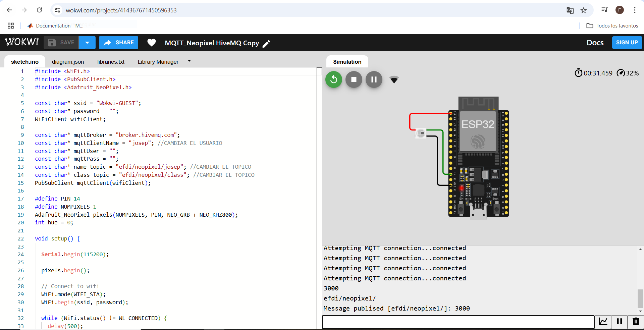Expand the editor tabs dropdown arrow
The image size is (644, 330).
[x=189, y=61]
